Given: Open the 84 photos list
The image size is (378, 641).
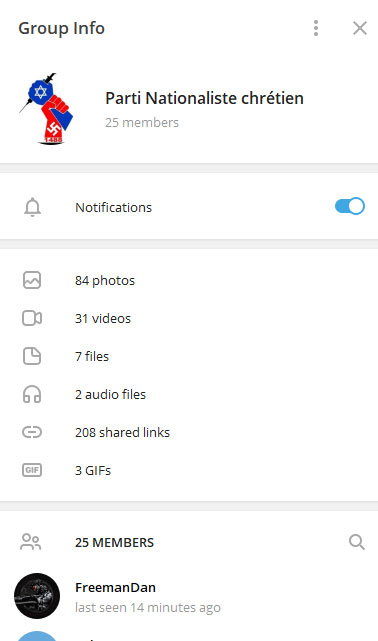Looking at the screenshot, I should coord(189,280).
